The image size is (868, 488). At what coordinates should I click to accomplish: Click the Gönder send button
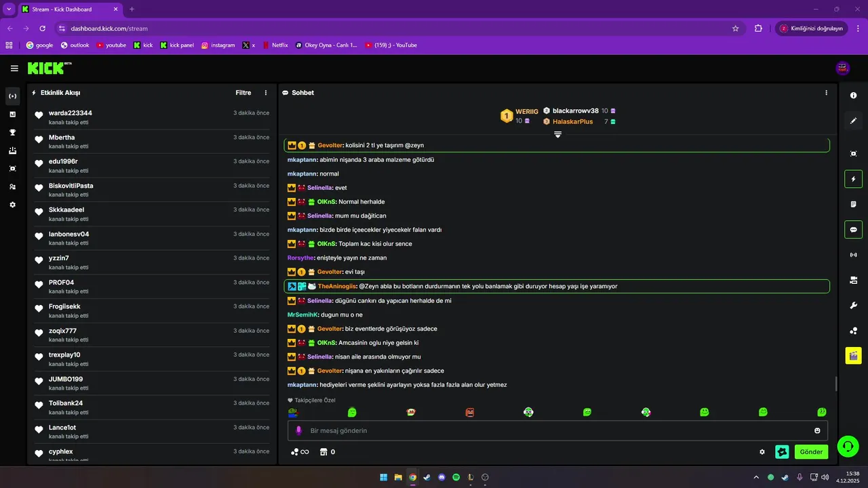click(x=812, y=452)
